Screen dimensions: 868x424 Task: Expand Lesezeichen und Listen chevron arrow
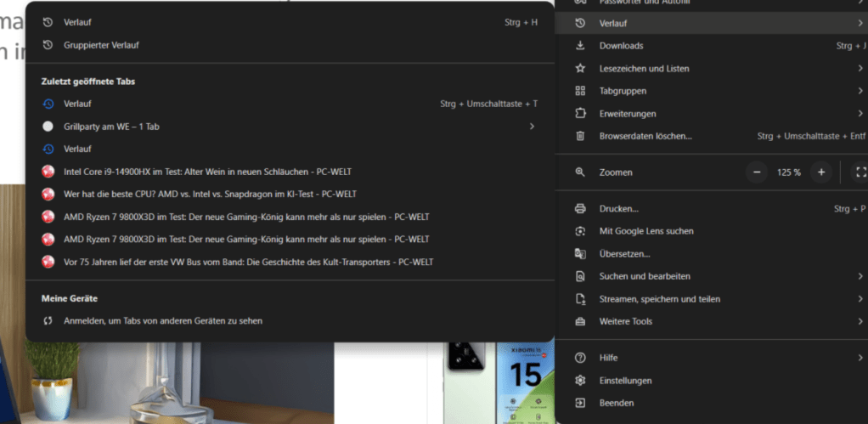click(860, 69)
